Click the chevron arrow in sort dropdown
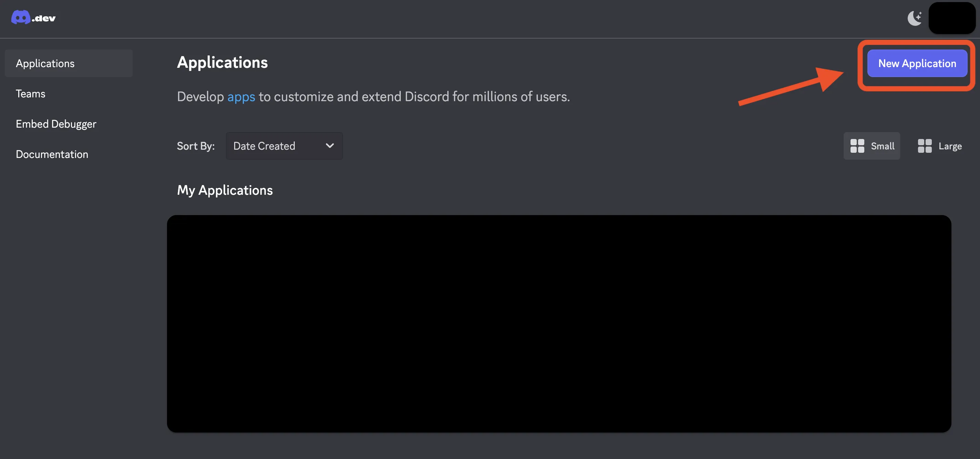980x459 pixels. [x=330, y=146]
